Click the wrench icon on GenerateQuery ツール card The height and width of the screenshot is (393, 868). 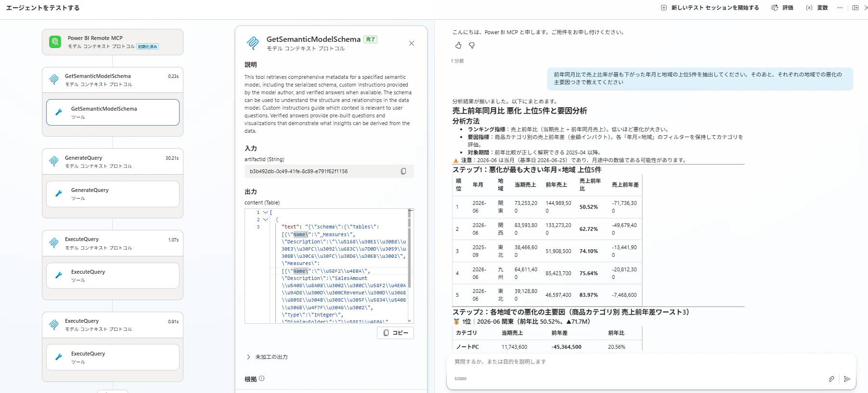[59, 193]
